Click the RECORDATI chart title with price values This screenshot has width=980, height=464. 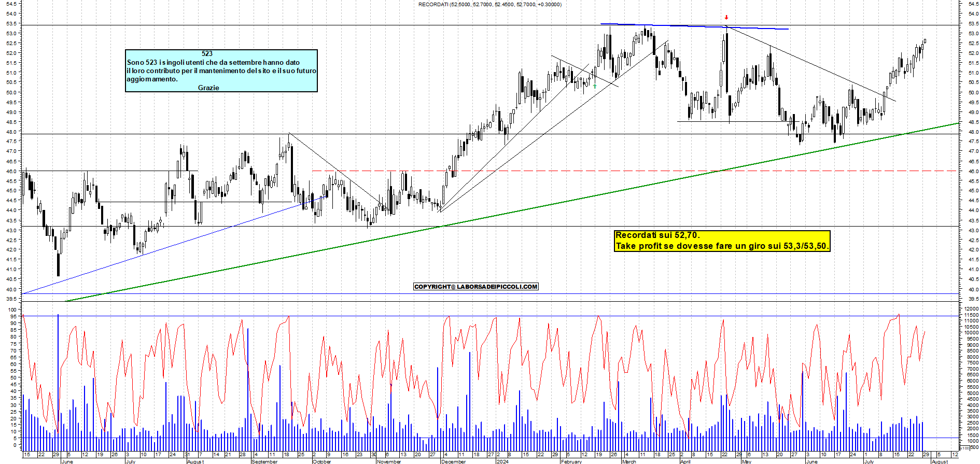click(x=490, y=4)
